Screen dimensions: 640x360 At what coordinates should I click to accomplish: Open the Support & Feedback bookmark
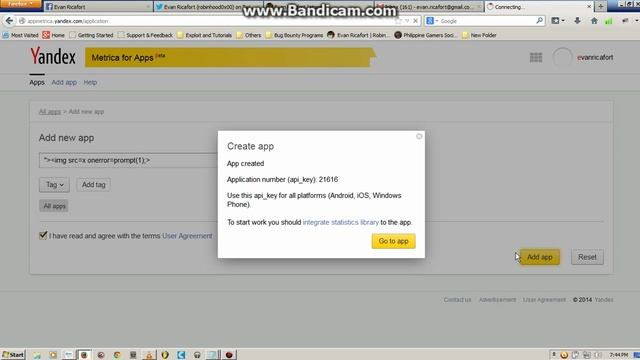coord(145,35)
